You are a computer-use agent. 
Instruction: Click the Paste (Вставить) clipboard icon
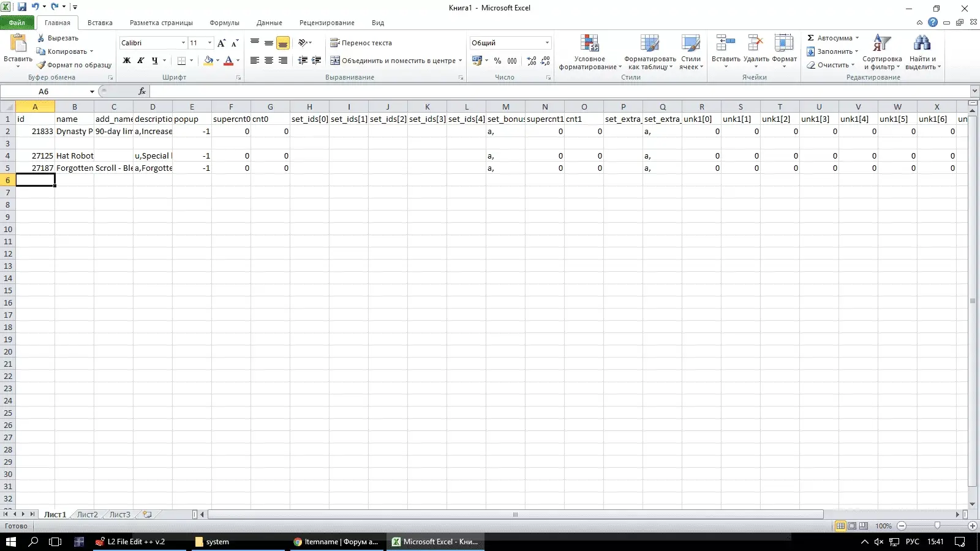[18, 44]
